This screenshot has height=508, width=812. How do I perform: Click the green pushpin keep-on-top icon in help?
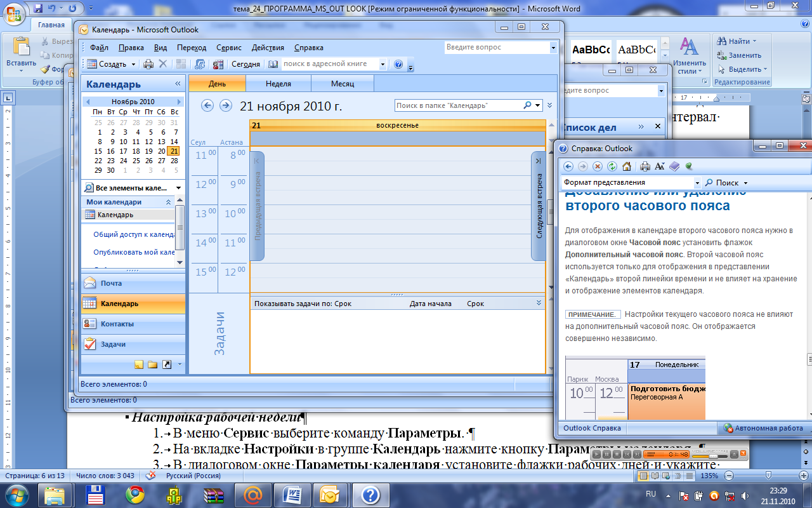pyautogui.click(x=689, y=166)
